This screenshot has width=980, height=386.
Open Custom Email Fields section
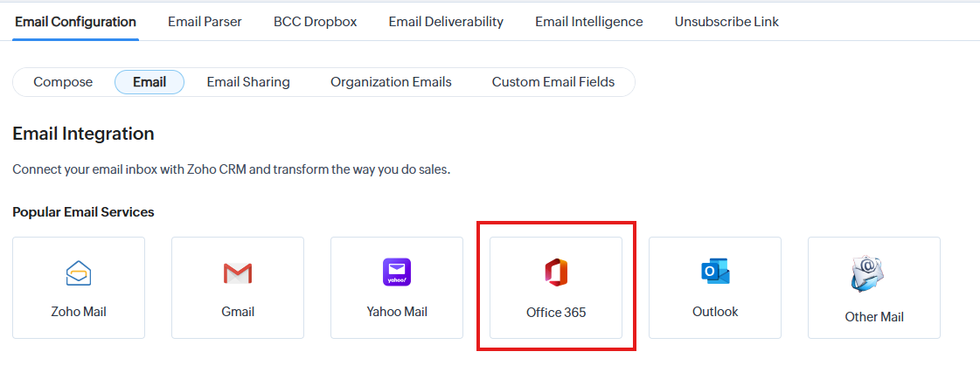pos(553,82)
